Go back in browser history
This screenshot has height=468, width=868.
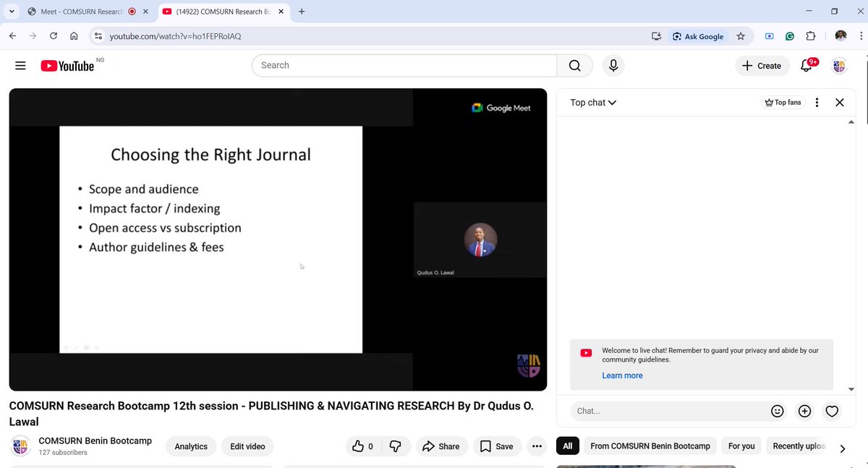point(13,36)
